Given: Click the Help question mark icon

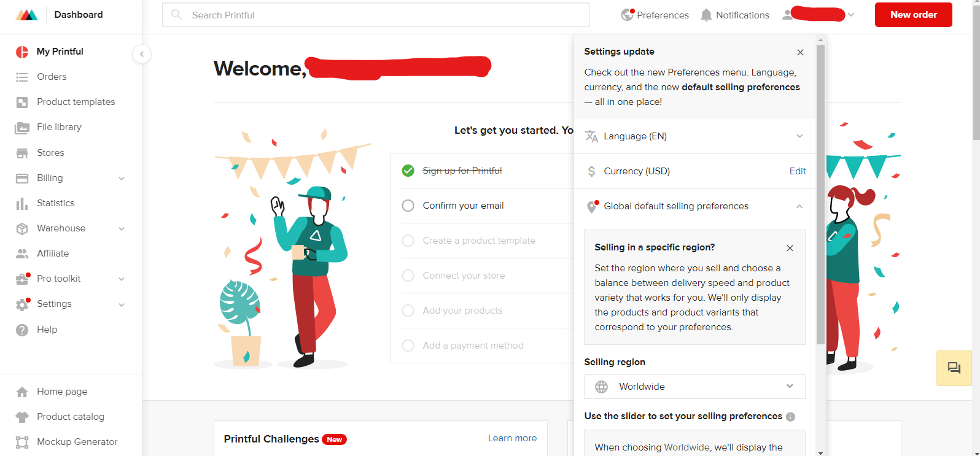Looking at the screenshot, I should tap(22, 330).
